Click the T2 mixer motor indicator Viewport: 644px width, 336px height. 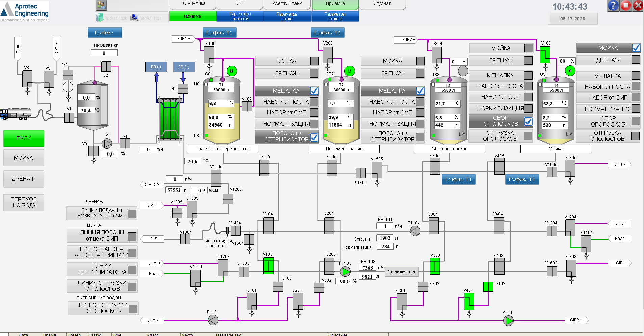(x=350, y=71)
